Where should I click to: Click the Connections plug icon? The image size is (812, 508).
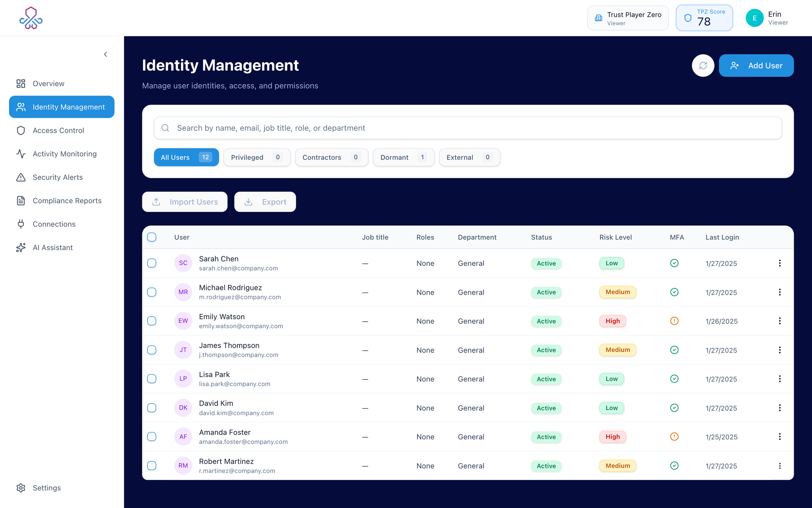click(21, 224)
